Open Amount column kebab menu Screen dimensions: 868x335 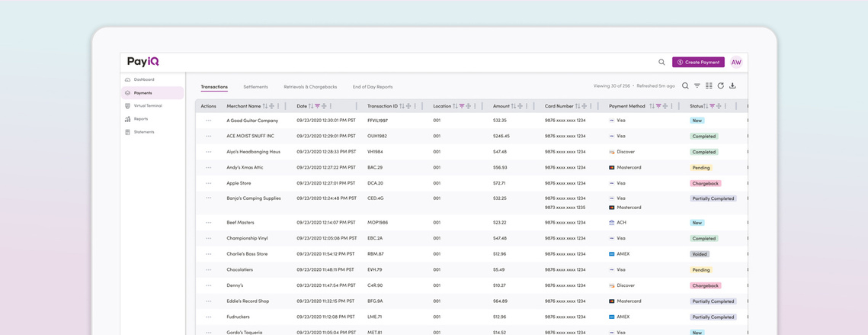[527, 106]
